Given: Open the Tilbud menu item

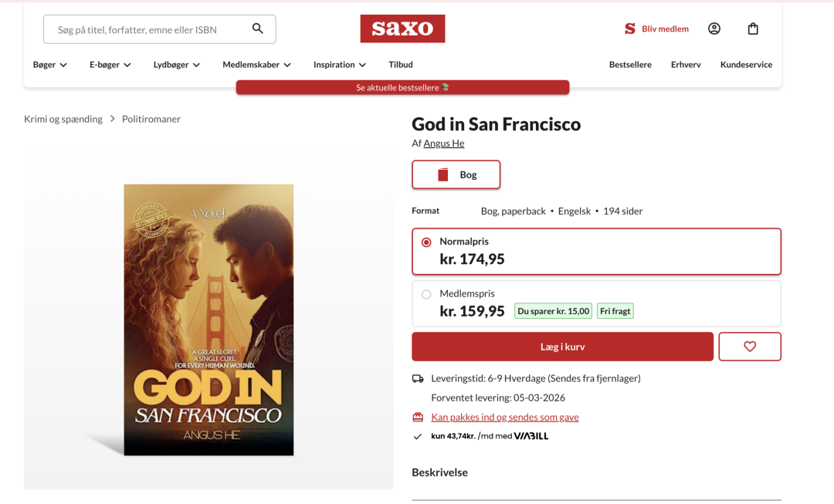Looking at the screenshot, I should (401, 65).
